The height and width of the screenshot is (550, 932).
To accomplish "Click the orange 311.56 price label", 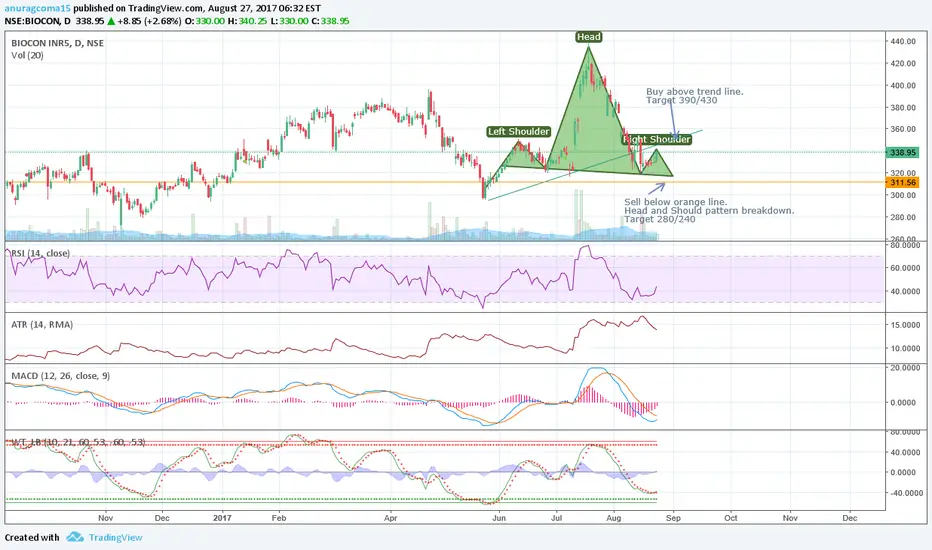I will pos(902,183).
